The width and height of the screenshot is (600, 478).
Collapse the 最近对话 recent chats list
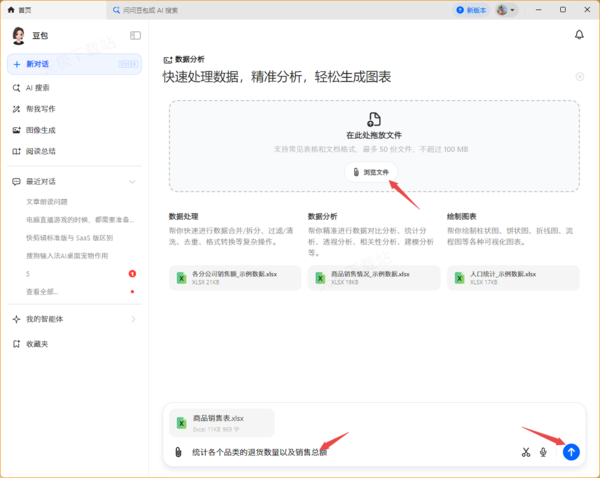132,181
